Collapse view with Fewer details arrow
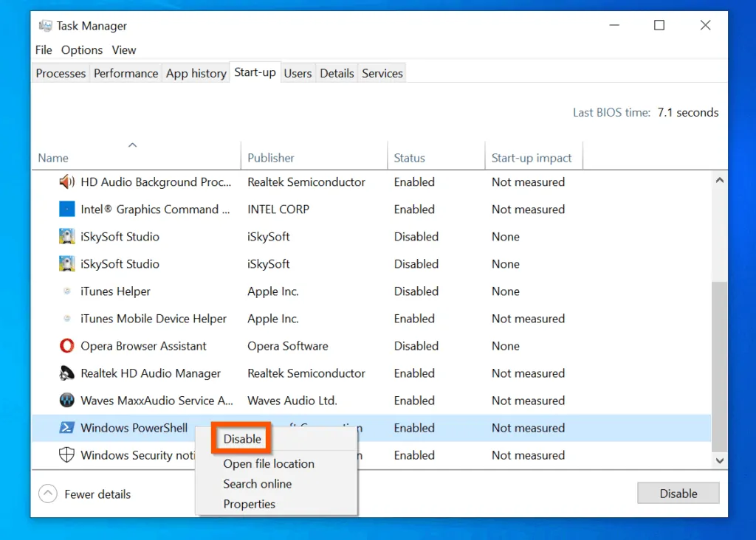The image size is (756, 540). pos(48,494)
